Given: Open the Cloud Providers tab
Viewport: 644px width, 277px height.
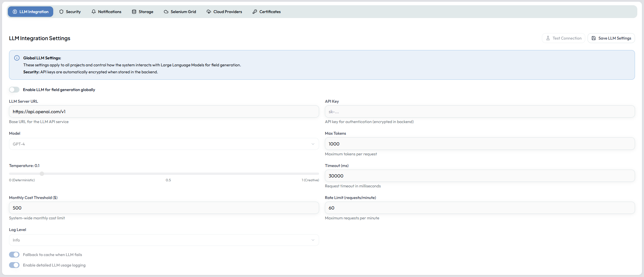Looking at the screenshot, I should (x=224, y=12).
